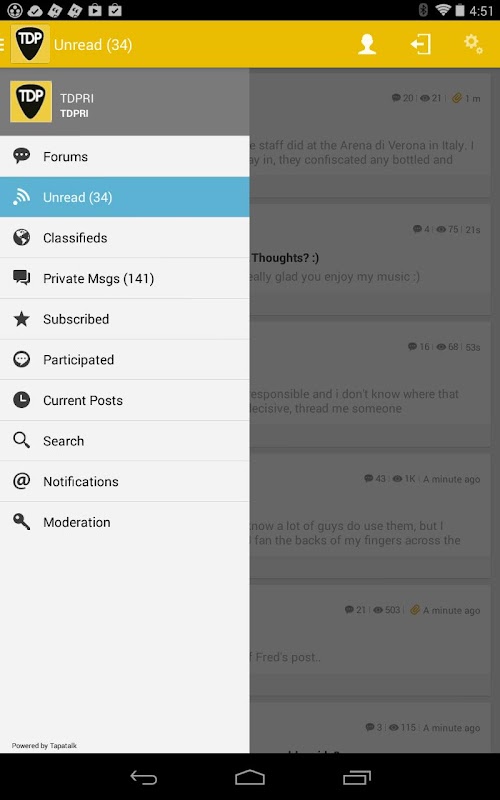Open the settings gears icon
Viewport: 500px width, 800px height.
click(473, 44)
